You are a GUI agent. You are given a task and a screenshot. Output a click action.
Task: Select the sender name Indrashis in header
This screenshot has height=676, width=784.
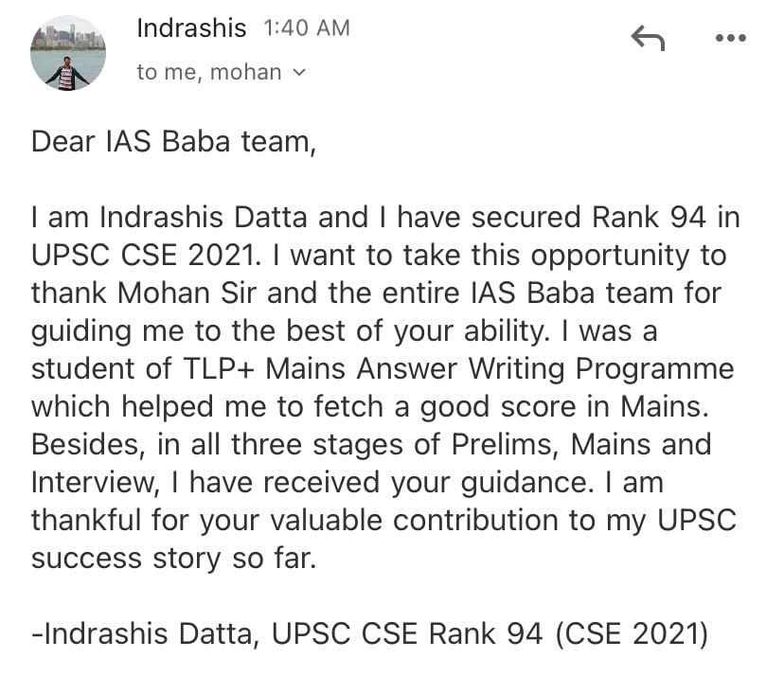click(x=191, y=28)
